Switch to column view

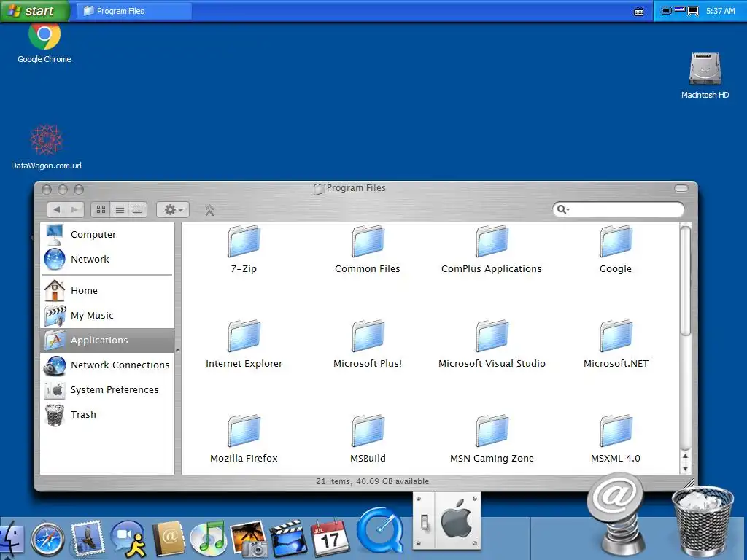138,209
